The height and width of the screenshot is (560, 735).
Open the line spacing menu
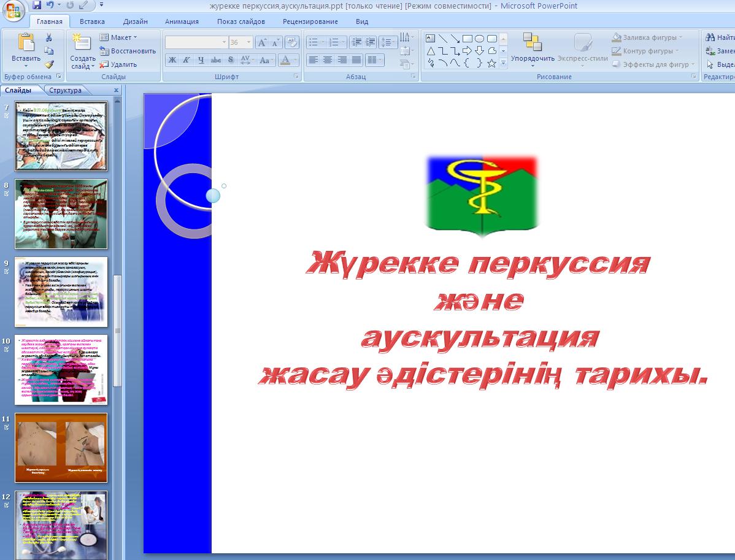pyautogui.click(x=388, y=43)
